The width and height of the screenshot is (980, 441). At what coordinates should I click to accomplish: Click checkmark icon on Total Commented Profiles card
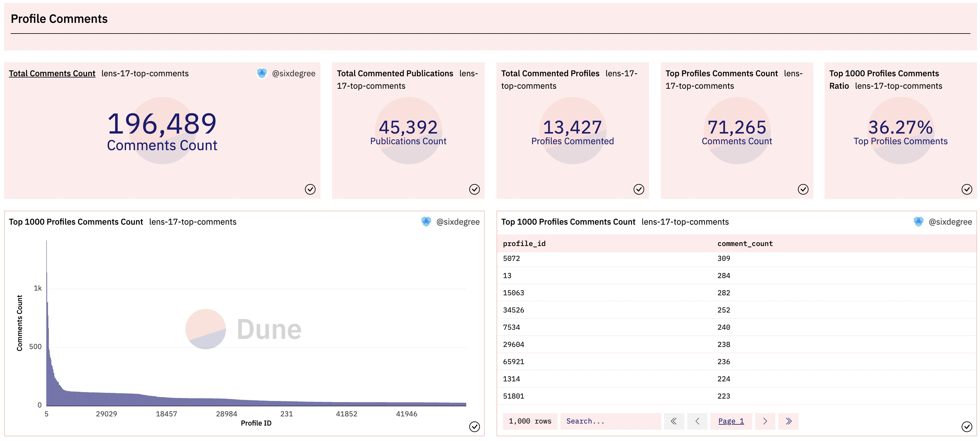(639, 189)
